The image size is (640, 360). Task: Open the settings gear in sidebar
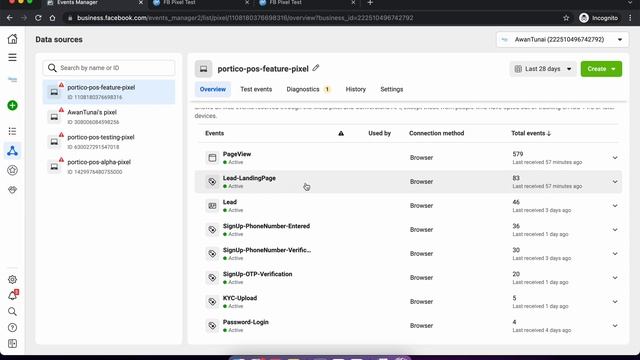[12, 280]
